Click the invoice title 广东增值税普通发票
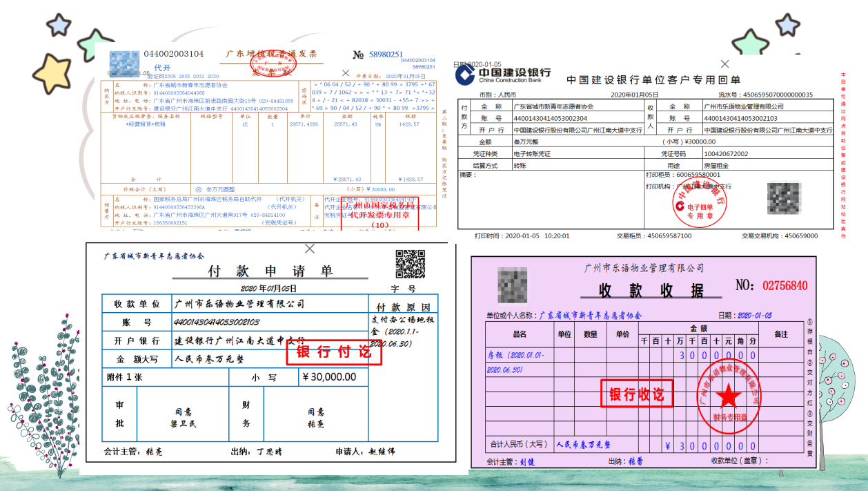The width and height of the screenshot is (868, 491). coord(272,54)
